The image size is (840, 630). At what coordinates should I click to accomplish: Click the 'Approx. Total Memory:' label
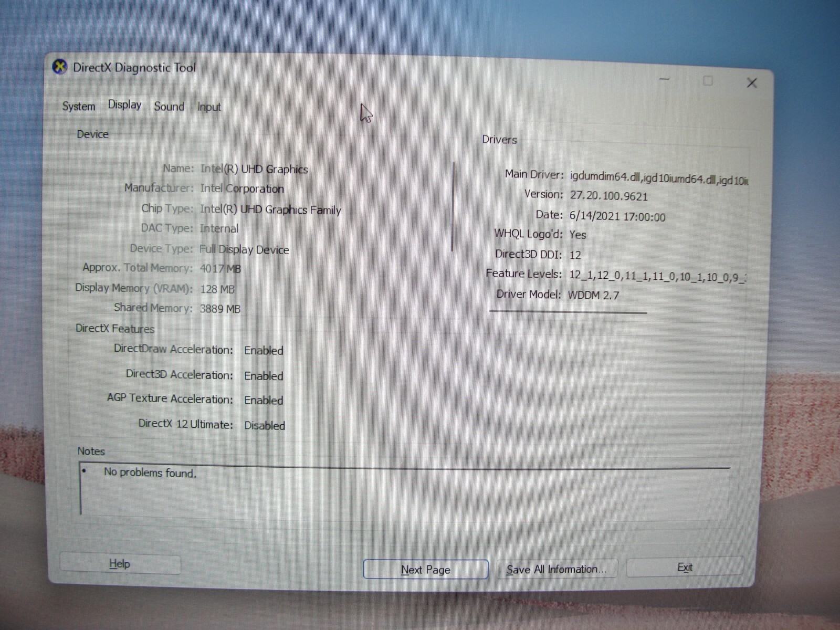point(138,268)
